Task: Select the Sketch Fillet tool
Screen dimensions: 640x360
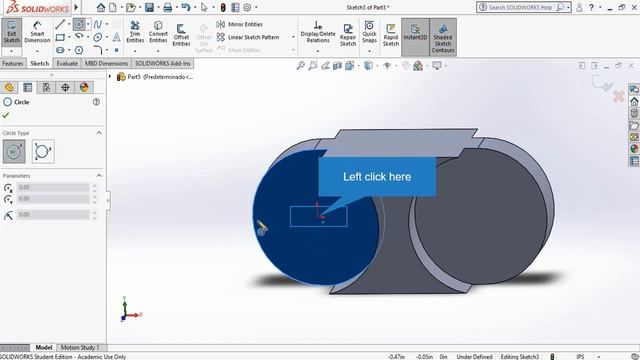Action: (98, 50)
